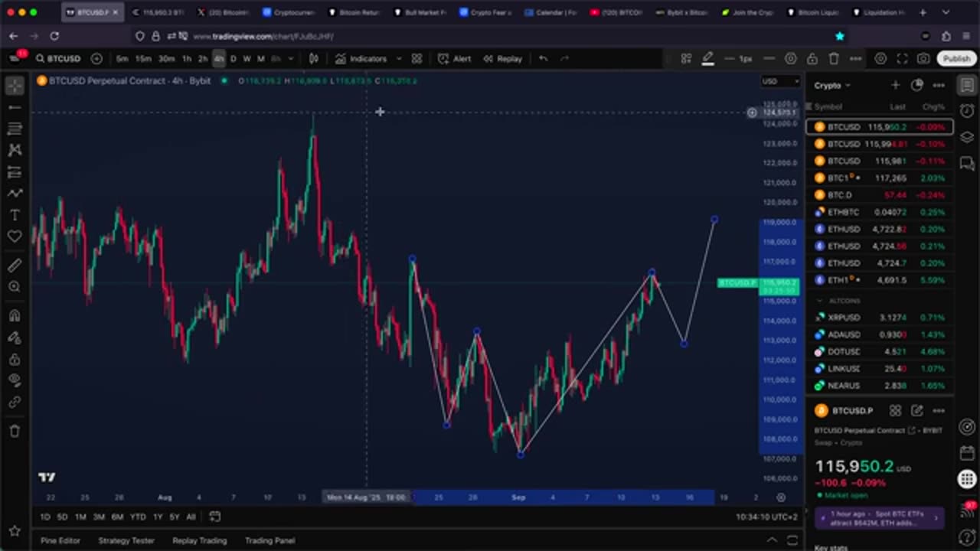Image resolution: width=980 pixels, height=551 pixels.
Task: Open the BTCUSD symbol search
Action: [x=58, y=59]
